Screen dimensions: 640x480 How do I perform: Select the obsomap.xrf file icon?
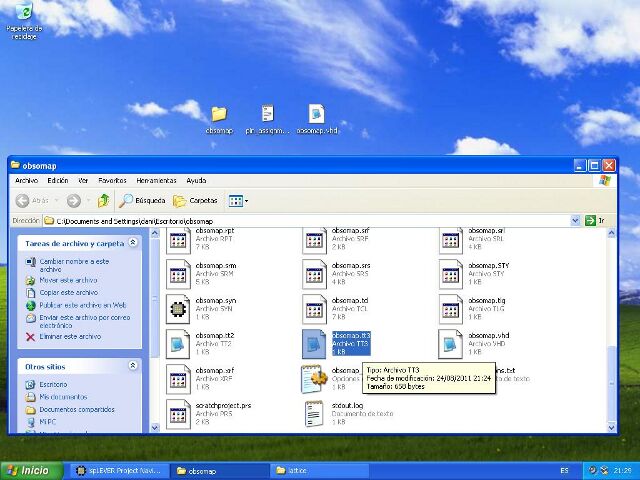(x=178, y=379)
